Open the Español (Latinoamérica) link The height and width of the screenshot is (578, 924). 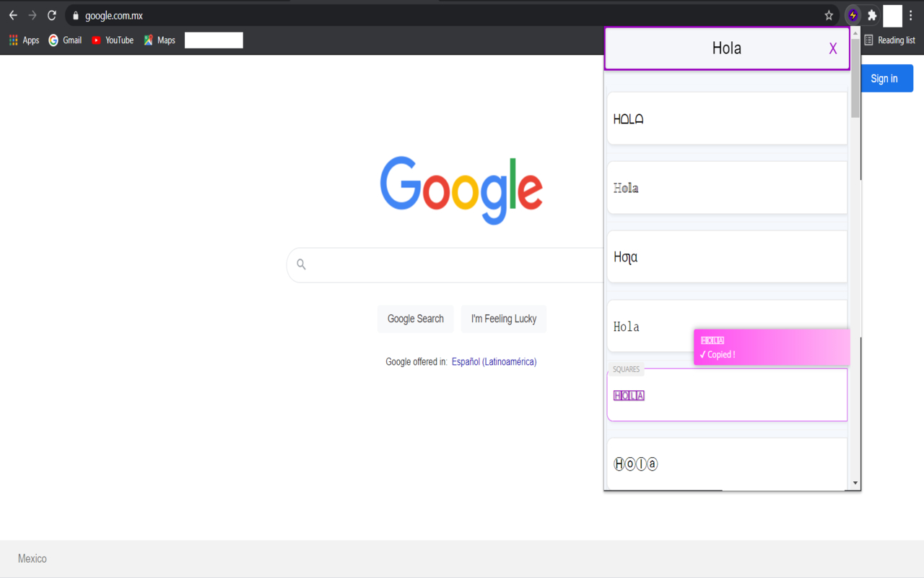coord(494,362)
